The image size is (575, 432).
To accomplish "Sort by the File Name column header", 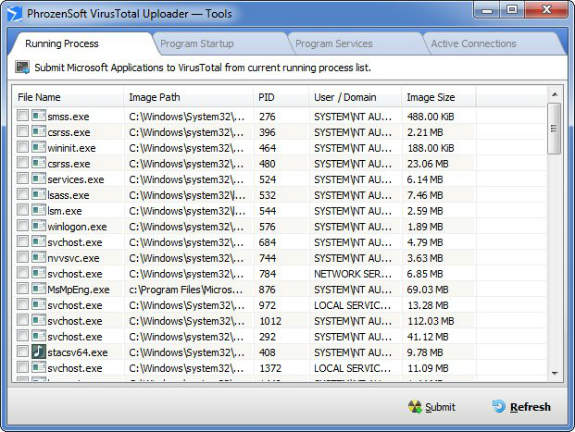I will point(69,97).
